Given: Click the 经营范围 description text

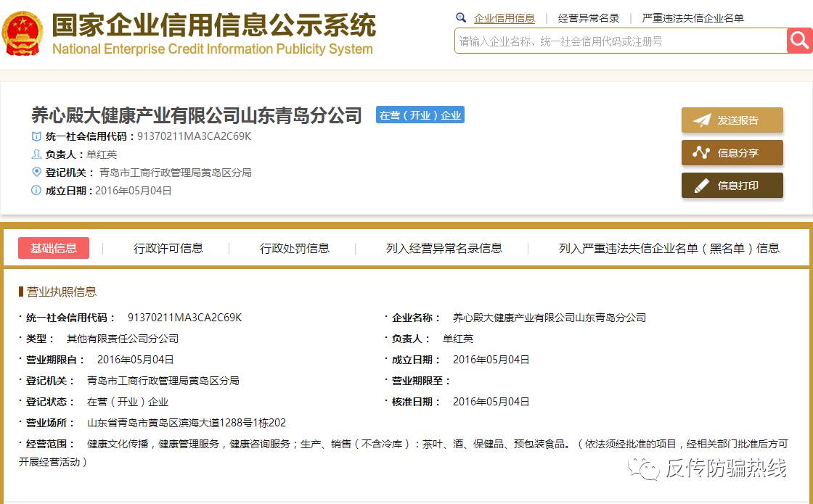Looking at the screenshot, I should [404, 453].
